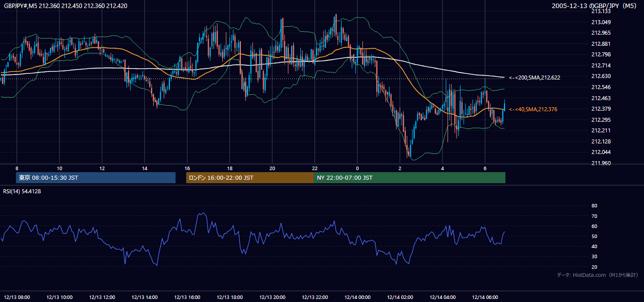Click the 12/13 14:00 time axis label
Viewport: 644px width, 302px height.
[145, 297]
